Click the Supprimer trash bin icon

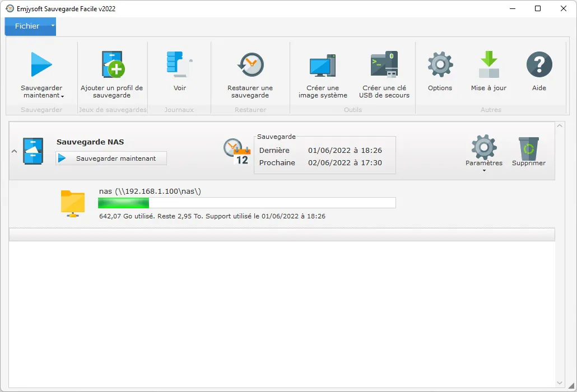(x=529, y=148)
